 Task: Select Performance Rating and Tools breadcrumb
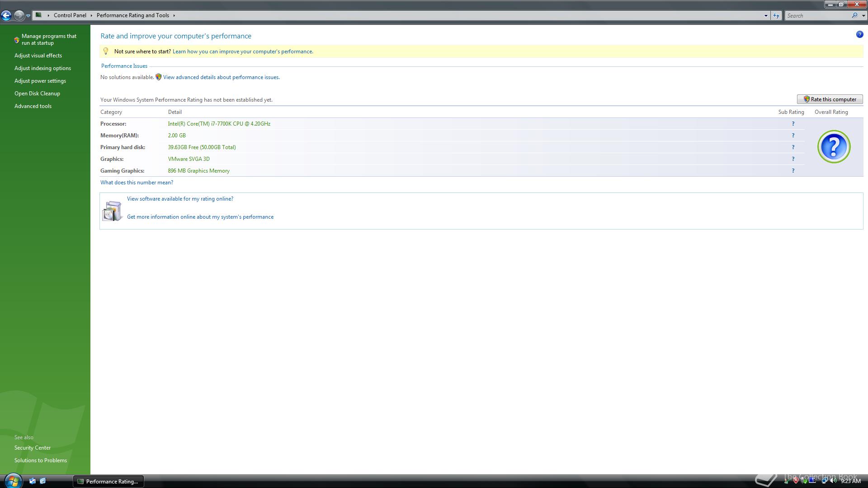(x=132, y=15)
